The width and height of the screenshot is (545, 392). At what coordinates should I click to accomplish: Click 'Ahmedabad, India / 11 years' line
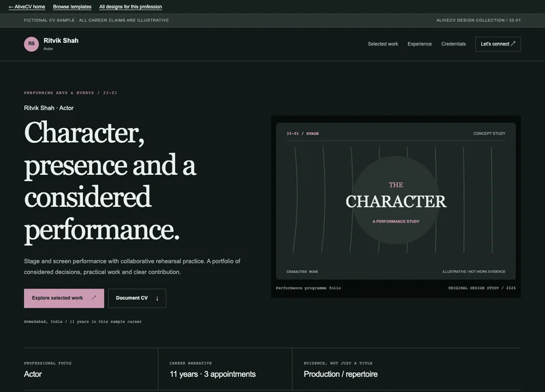point(82,321)
